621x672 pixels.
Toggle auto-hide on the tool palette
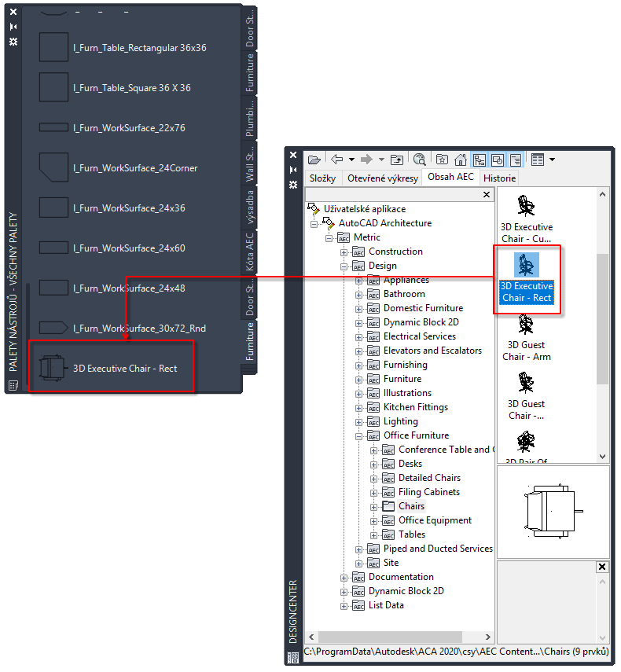coord(13,27)
